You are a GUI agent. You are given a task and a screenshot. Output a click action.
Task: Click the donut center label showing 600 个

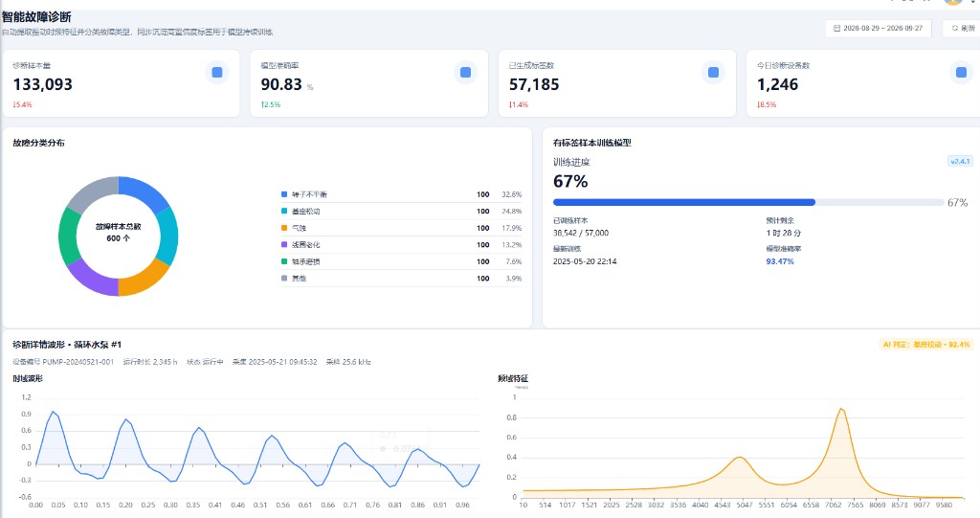[118, 238]
